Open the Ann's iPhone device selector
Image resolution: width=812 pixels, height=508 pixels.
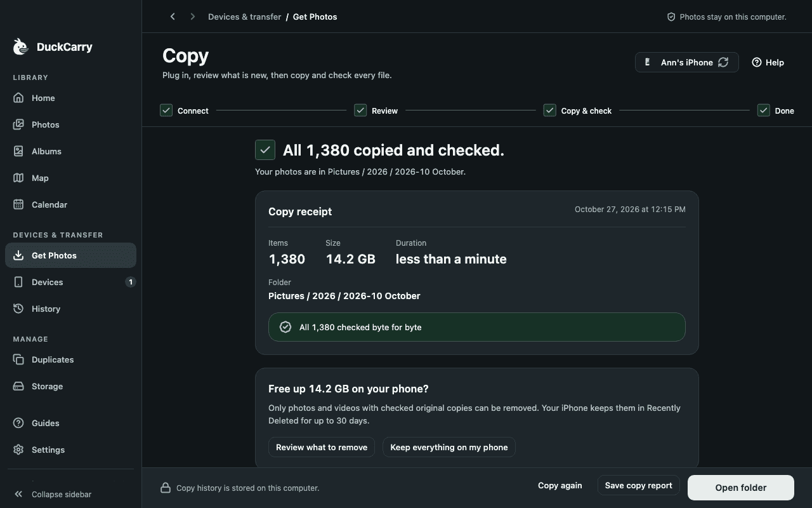pos(687,62)
